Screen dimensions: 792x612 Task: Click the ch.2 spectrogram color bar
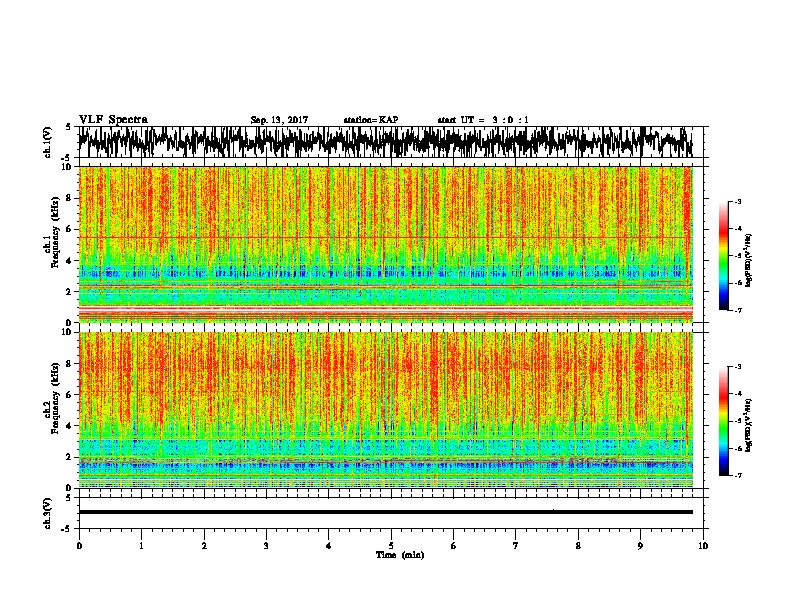(723, 421)
